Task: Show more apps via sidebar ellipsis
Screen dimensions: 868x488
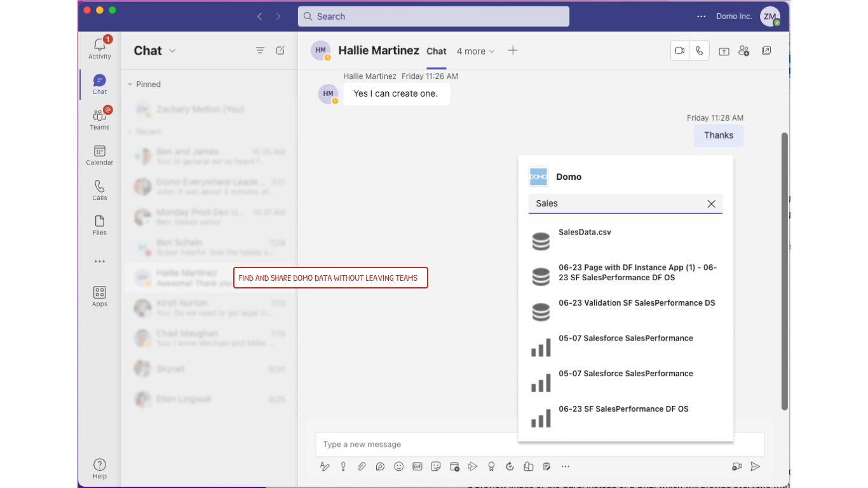Action: (x=100, y=261)
